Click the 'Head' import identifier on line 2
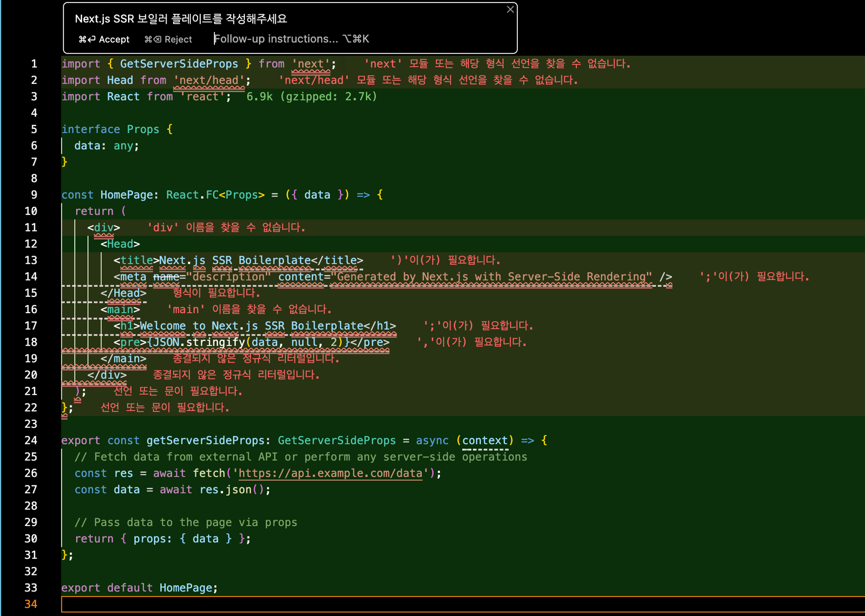Viewport: 865px width, 616px height. (x=120, y=80)
